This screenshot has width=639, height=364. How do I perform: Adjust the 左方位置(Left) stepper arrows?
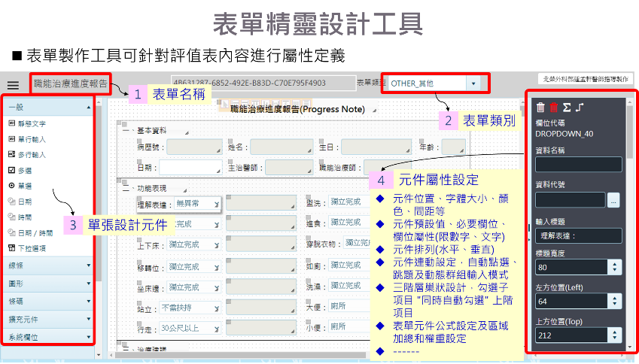click(615, 302)
